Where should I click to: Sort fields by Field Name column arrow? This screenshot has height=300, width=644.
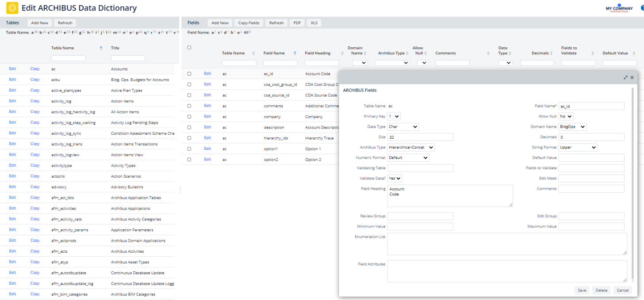point(295,53)
